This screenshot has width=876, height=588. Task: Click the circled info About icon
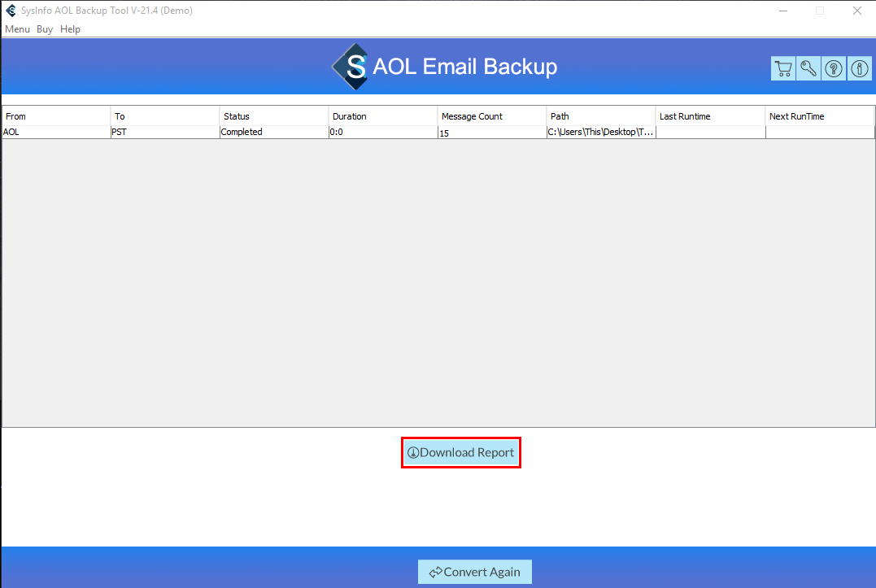coord(859,68)
